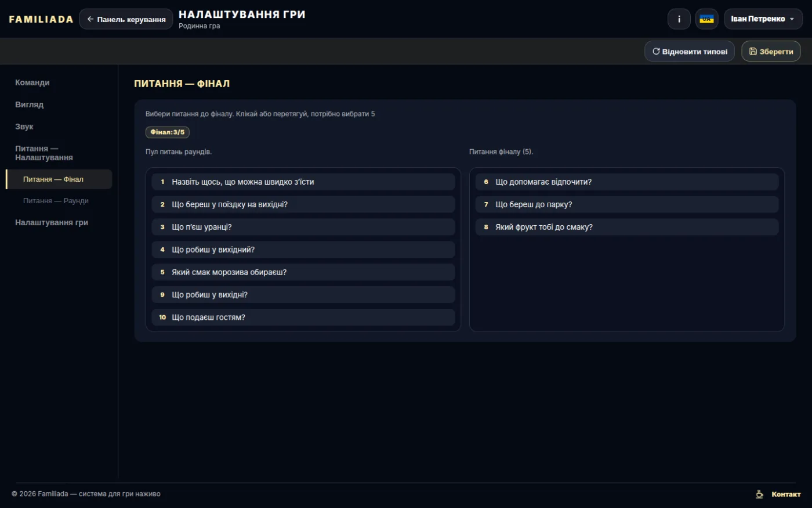Open Налаштування гри sidebar section
812x508 pixels.
tap(52, 222)
